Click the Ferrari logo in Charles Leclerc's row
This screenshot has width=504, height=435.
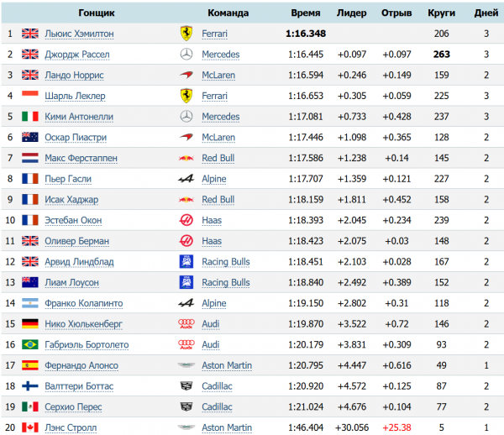(186, 96)
